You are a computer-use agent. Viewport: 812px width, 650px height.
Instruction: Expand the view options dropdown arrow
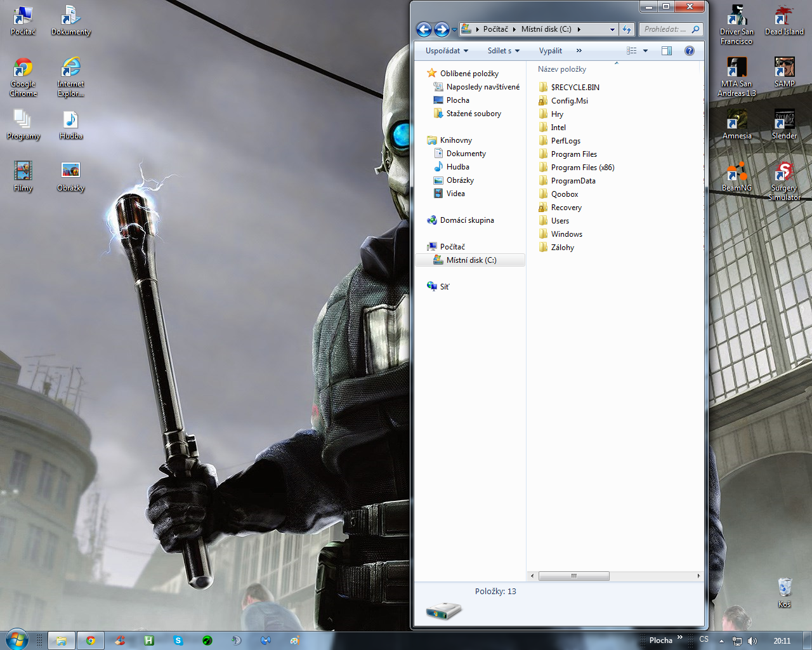(645, 51)
